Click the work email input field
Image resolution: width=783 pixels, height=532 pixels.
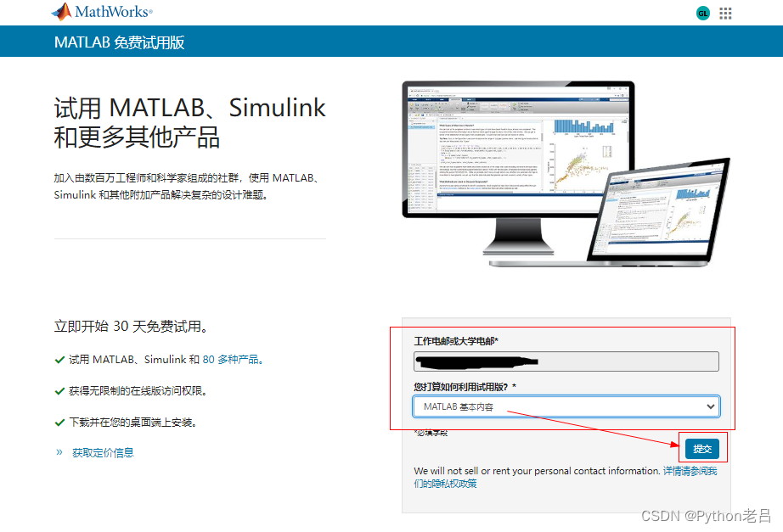566,361
